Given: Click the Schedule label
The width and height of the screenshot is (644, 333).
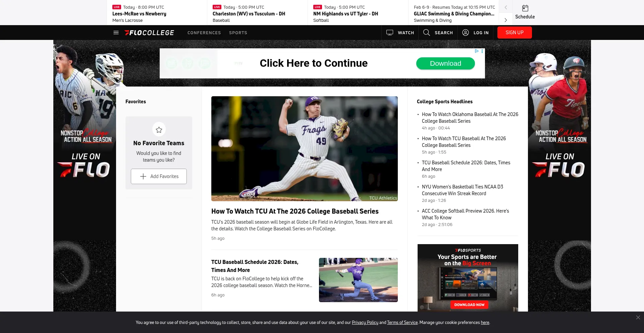Looking at the screenshot, I should [525, 17].
